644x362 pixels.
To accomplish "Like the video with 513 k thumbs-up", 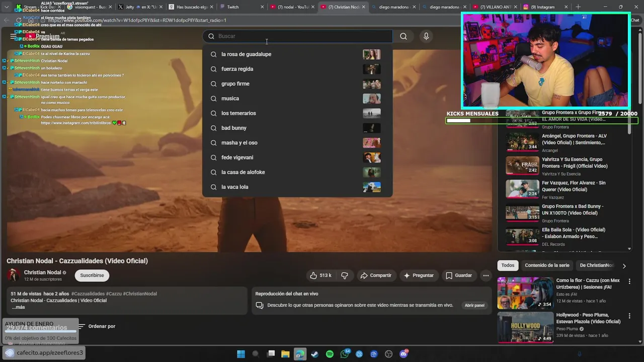I will (x=320, y=276).
